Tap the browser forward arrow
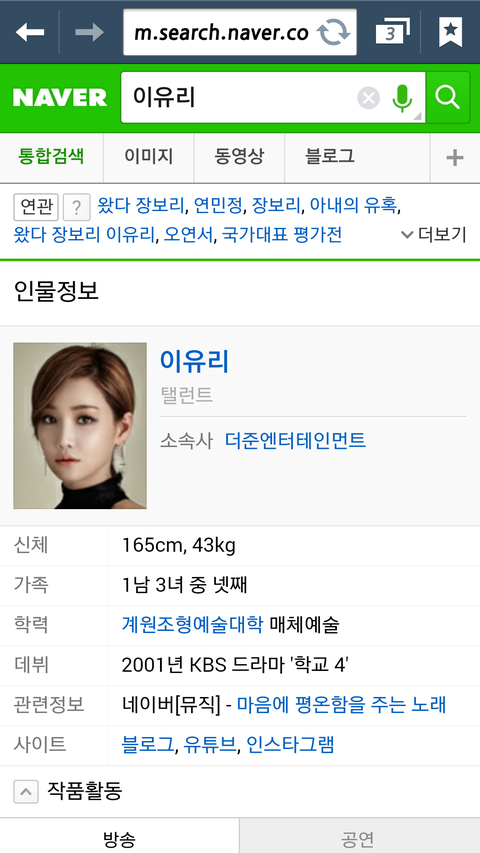The image size is (480, 853). [x=90, y=32]
